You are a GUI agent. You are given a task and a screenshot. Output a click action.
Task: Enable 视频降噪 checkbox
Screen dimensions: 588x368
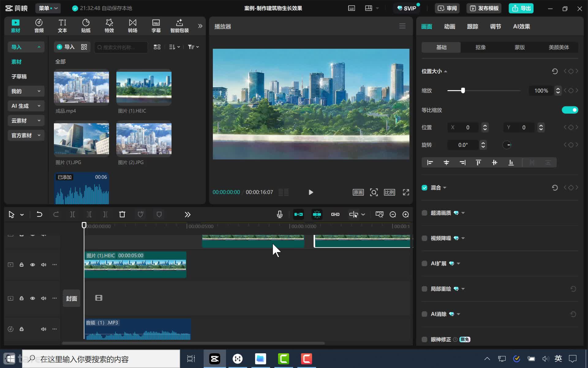[424, 238]
